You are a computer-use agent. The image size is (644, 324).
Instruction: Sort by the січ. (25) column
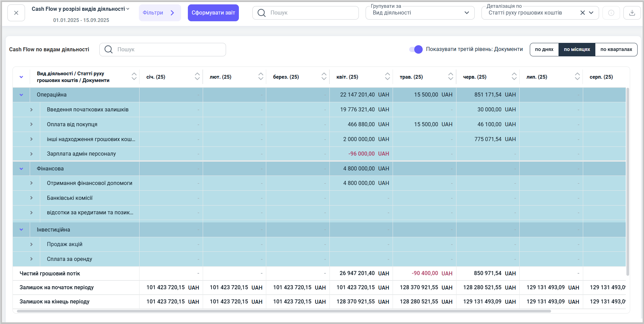(x=197, y=77)
